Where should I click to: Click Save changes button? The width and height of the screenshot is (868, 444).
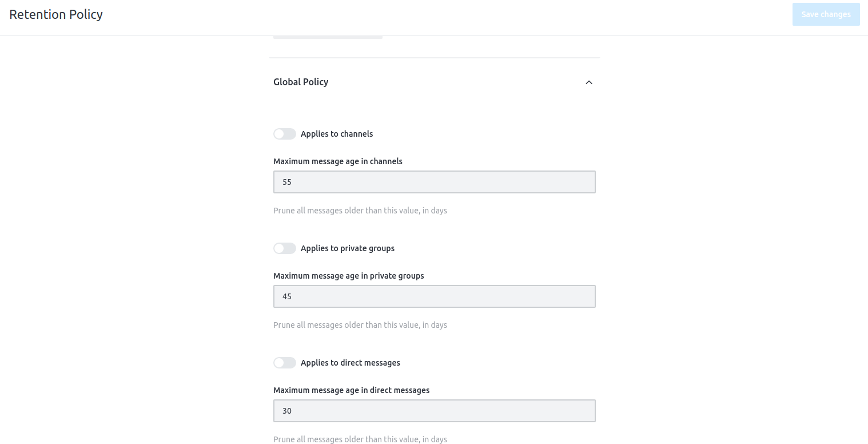[x=826, y=14]
